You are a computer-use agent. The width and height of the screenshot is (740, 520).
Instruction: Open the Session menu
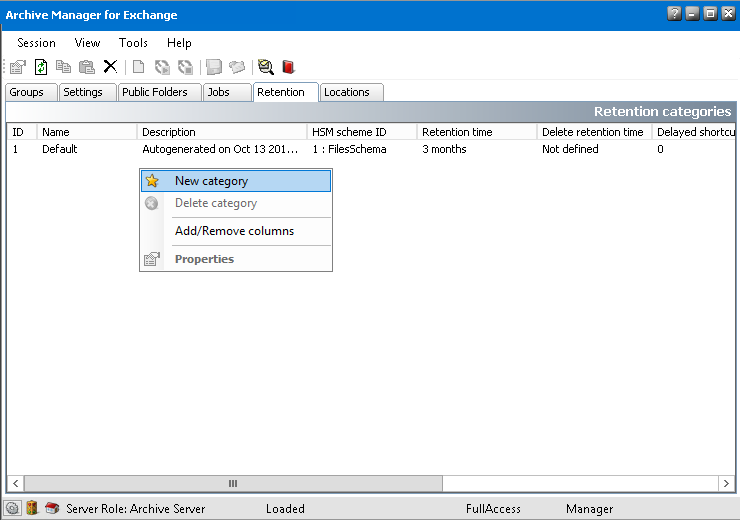tap(36, 43)
